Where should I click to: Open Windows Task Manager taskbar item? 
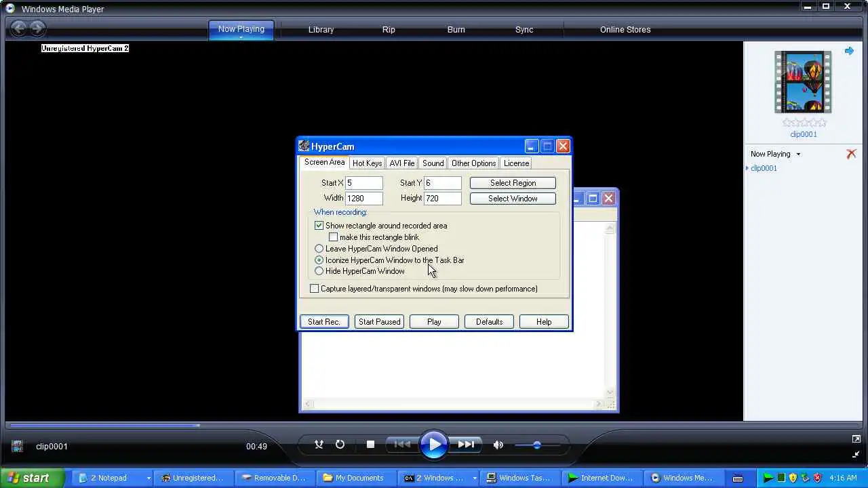[519, 478]
